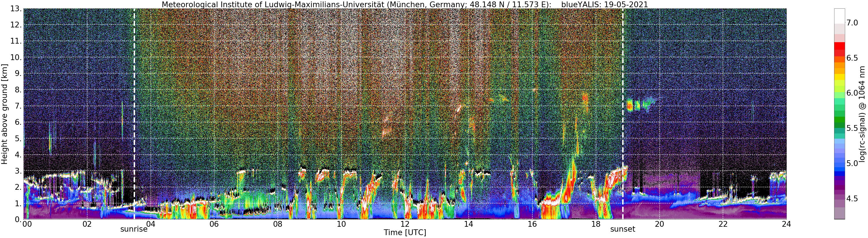Click the 'Time [UTC]' axis label
Screen dimensions: 868x238
tap(405, 233)
